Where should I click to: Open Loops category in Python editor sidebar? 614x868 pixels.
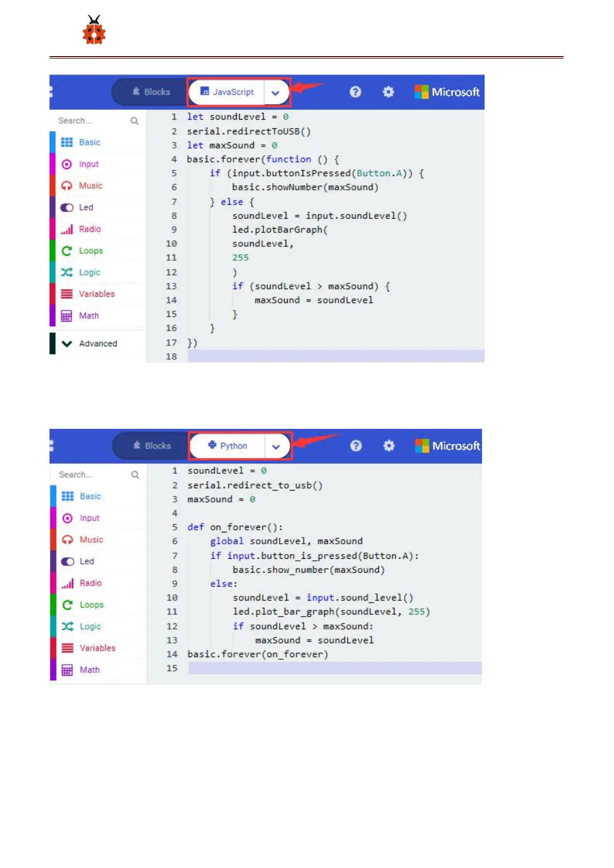[98, 605]
